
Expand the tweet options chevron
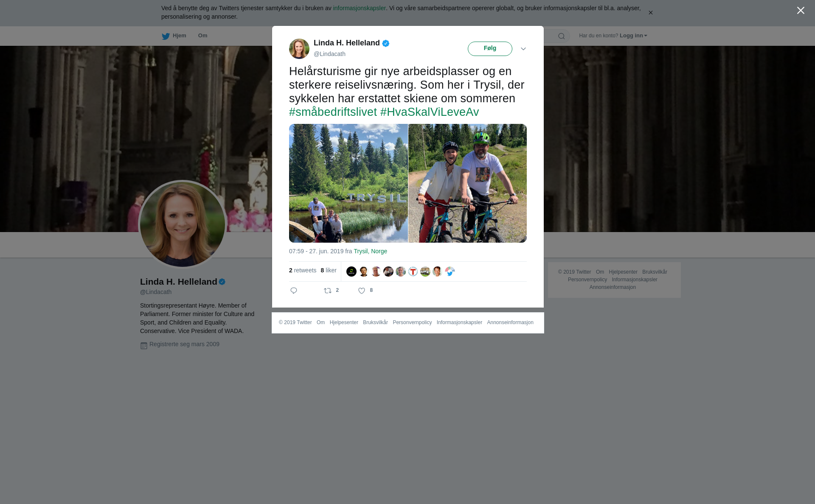coord(523,49)
